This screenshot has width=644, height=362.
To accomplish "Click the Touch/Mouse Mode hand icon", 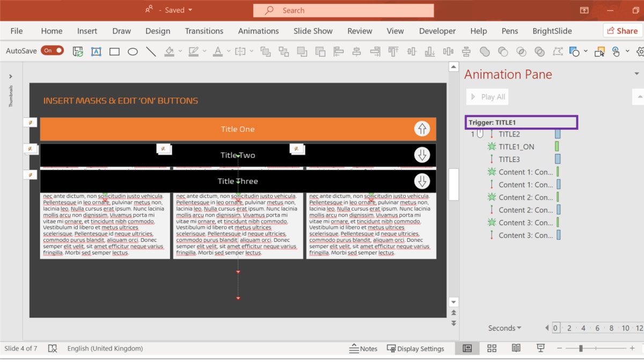I will [616, 51].
